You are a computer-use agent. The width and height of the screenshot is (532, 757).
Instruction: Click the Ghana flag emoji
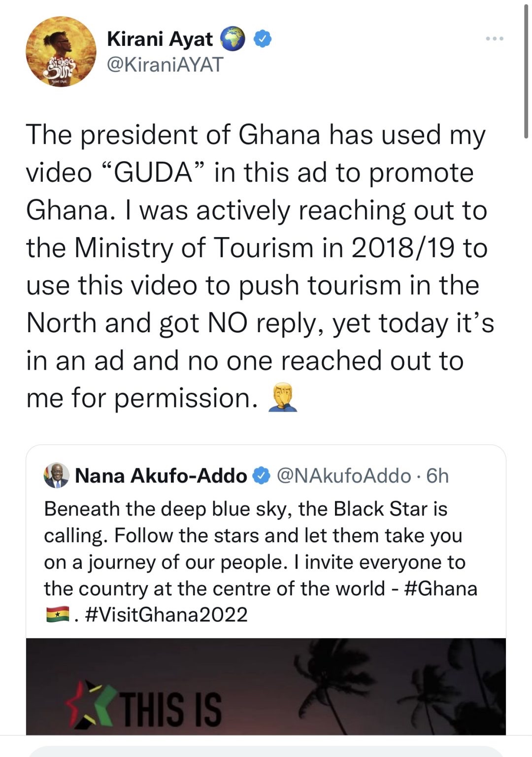pos(57,615)
